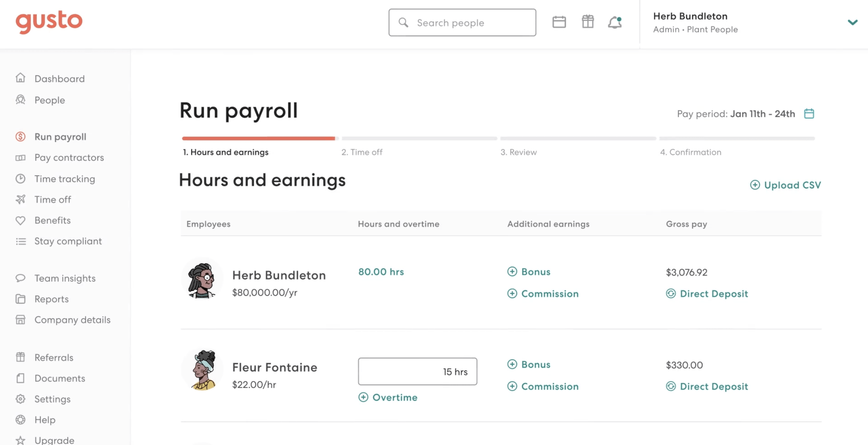Click the plus icon beside Upload CSV
This screenshot has width=868, height=445.
click(x=755, y=185)
